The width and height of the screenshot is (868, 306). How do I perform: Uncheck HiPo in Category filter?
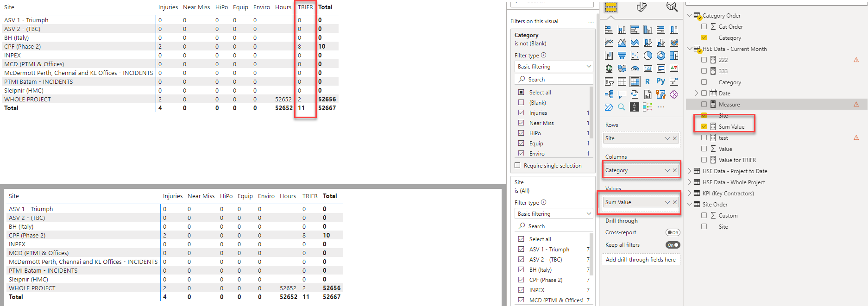[521, 133]
